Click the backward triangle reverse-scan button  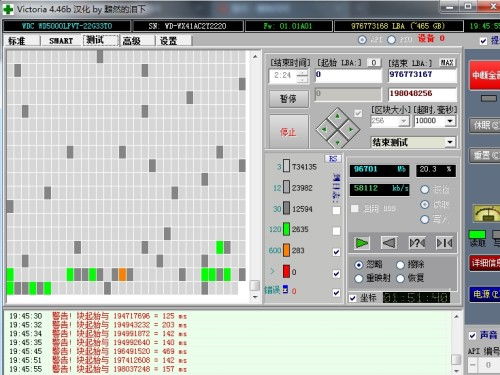[x=389, y=243]
